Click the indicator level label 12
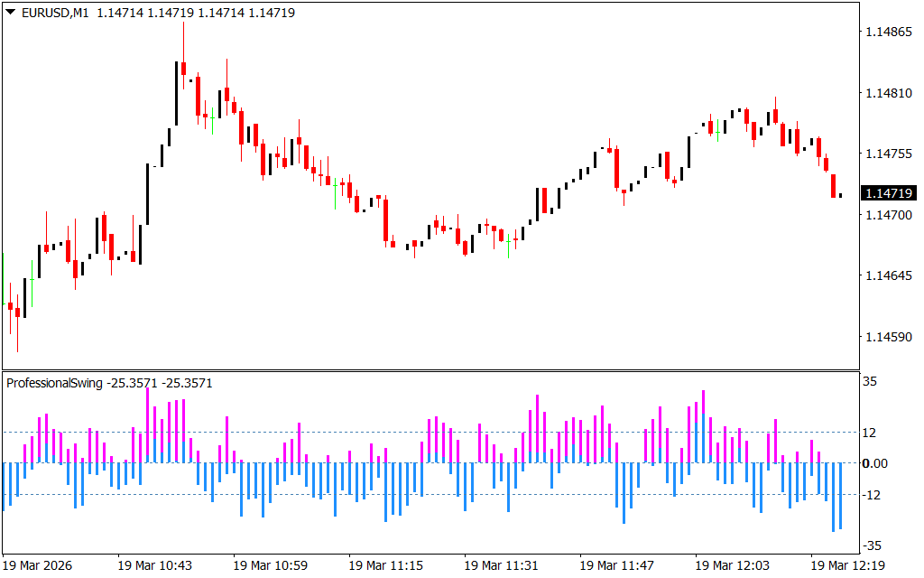The image size is (924, 578). 870,433
